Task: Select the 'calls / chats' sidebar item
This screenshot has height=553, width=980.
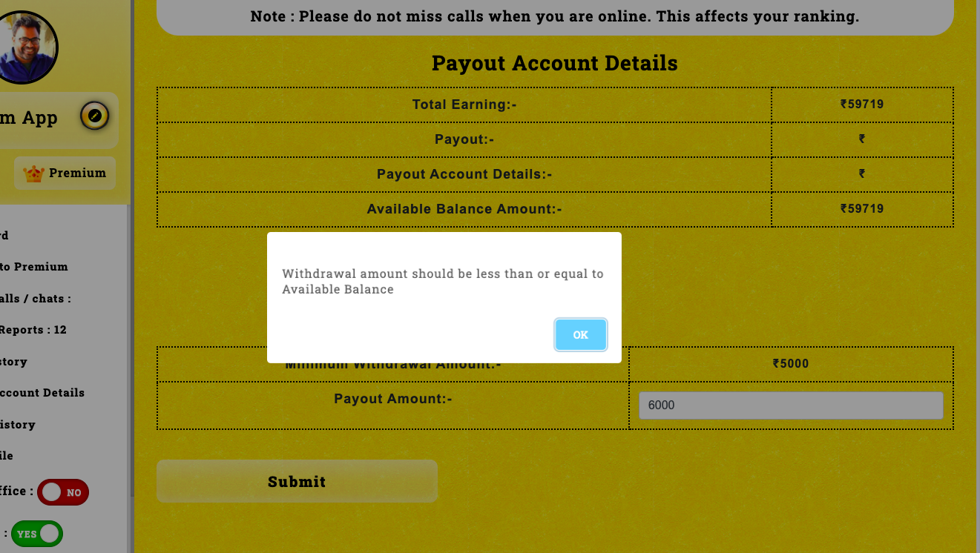Action: 36,299
